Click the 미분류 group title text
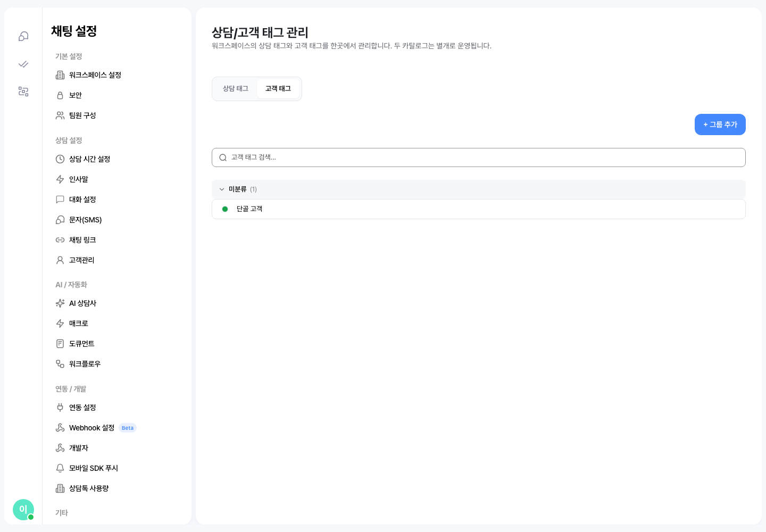The image size is (766, 532). pyautogui.click(x=238, y=189)
